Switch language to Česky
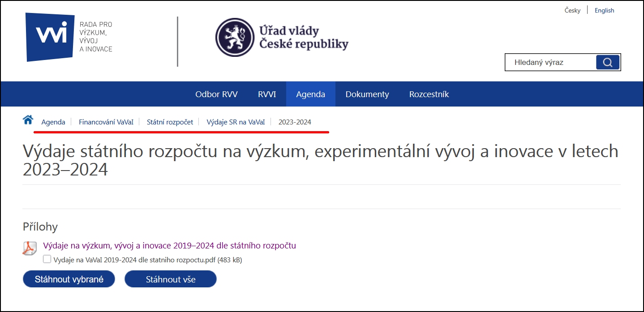The height and width of the screenshot is (312, 644). click(x=572, y=10)
